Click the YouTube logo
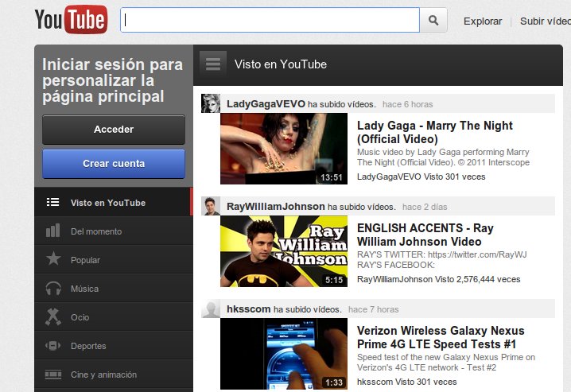Screen dimensions: 571x392 tap(71, 20)
